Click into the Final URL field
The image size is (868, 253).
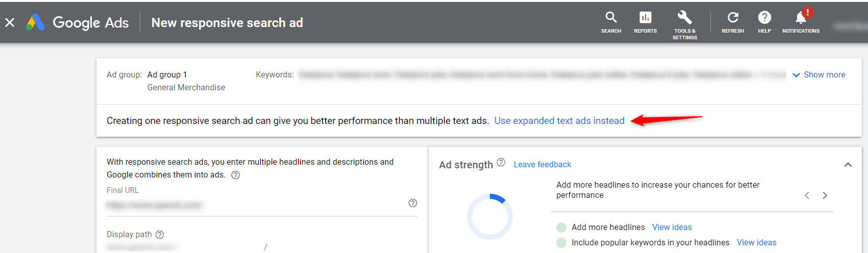(255, 205)
